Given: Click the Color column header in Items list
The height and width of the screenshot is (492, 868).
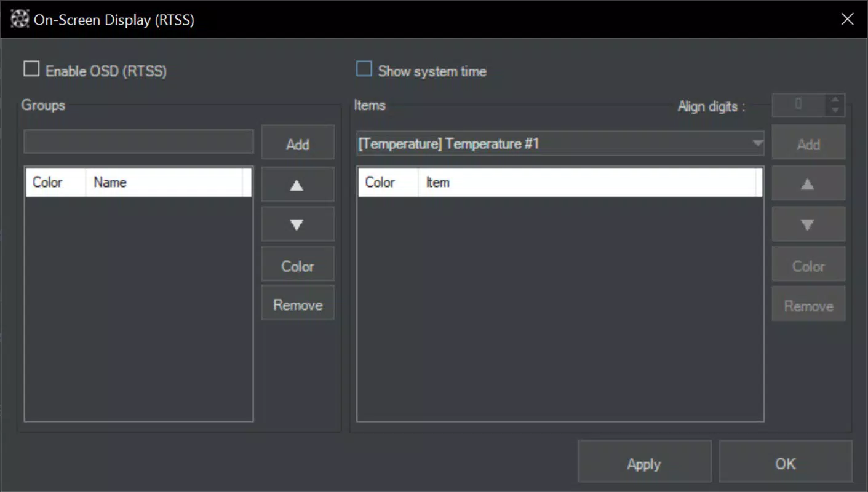Looking at the screenshot, I should (x=388, y=183).
